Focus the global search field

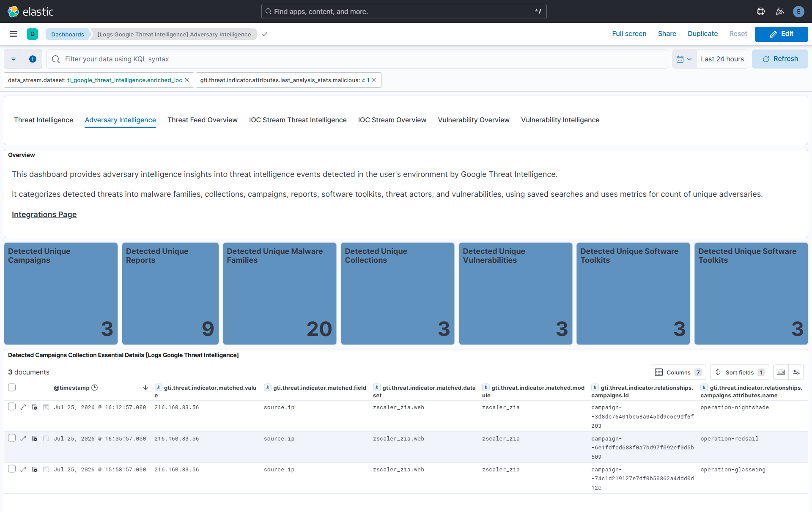(404, 11)
